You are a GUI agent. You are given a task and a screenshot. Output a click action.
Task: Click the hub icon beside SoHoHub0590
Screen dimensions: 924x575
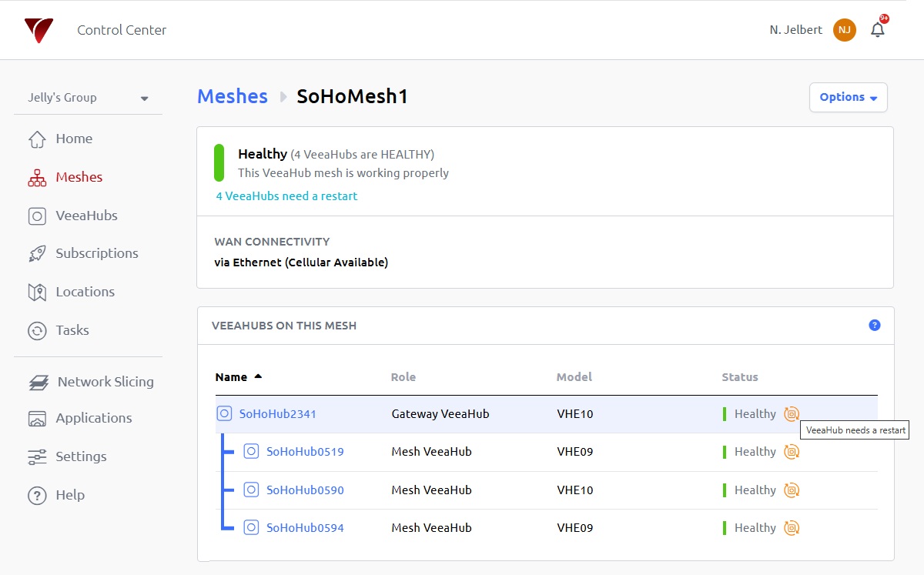coord(251,490)
